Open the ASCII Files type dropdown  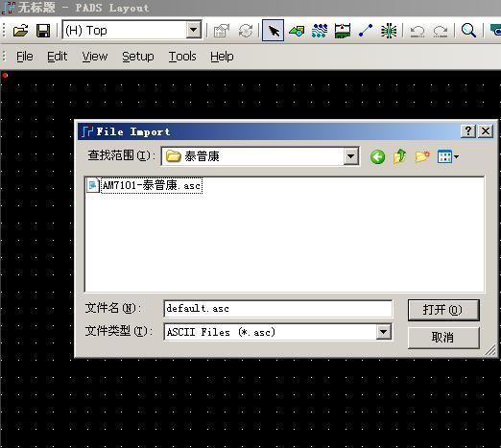[x=383, y=332]
